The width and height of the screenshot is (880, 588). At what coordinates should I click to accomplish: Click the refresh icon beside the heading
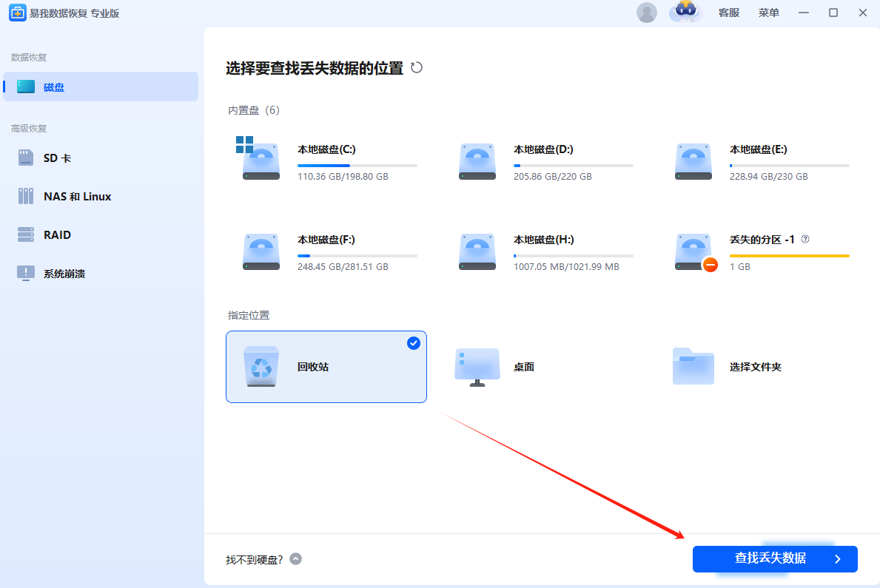tap(417, 68)
